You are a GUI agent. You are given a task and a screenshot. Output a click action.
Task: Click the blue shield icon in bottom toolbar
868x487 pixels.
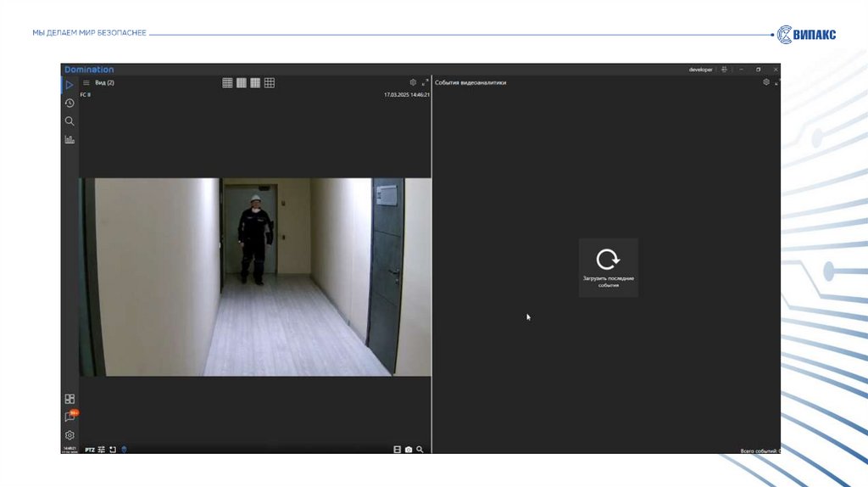tap(124, 450)
